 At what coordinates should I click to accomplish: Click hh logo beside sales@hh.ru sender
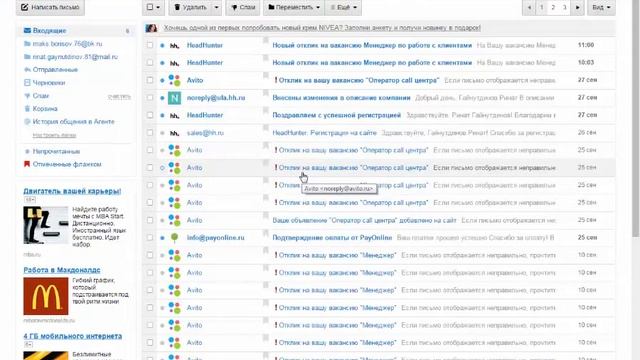(174, 133)
